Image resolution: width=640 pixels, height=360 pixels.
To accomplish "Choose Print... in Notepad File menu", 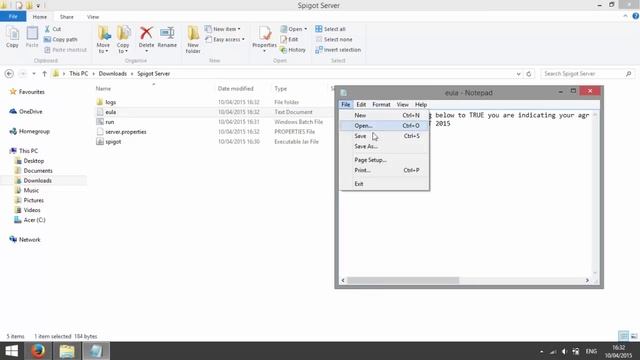I will tap(384, 170).
